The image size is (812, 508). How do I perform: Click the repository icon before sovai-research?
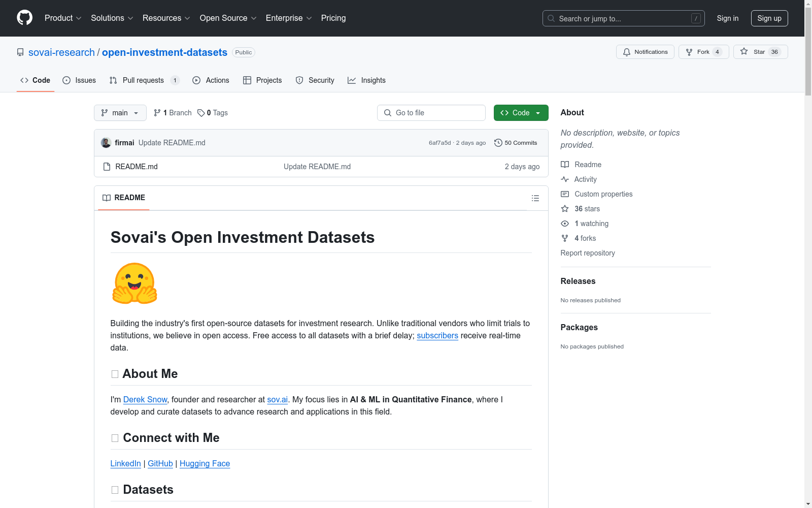coord(20,52)
